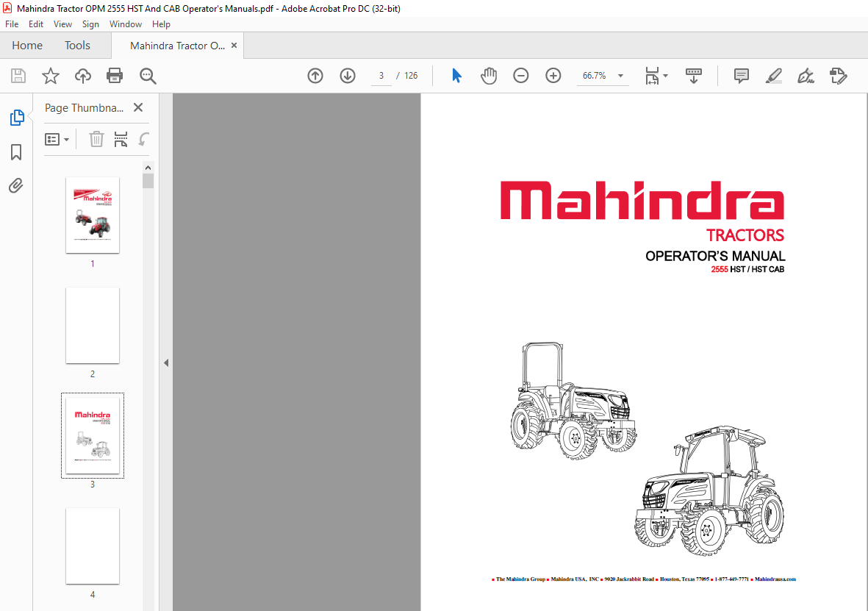
Task: Open the Sign menu
Action: (x=90, y=24)
